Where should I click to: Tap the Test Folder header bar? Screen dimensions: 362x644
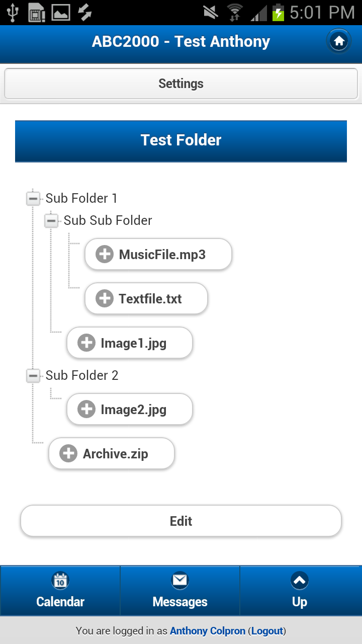(x=181, y=141)
